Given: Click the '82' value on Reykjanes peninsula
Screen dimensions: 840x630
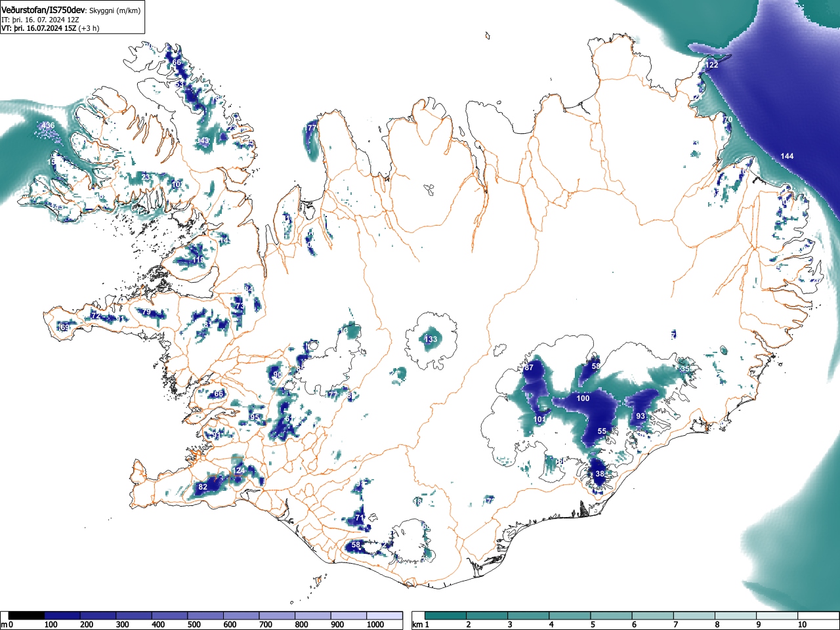Looking at the screenshot, I should [203, 487].
